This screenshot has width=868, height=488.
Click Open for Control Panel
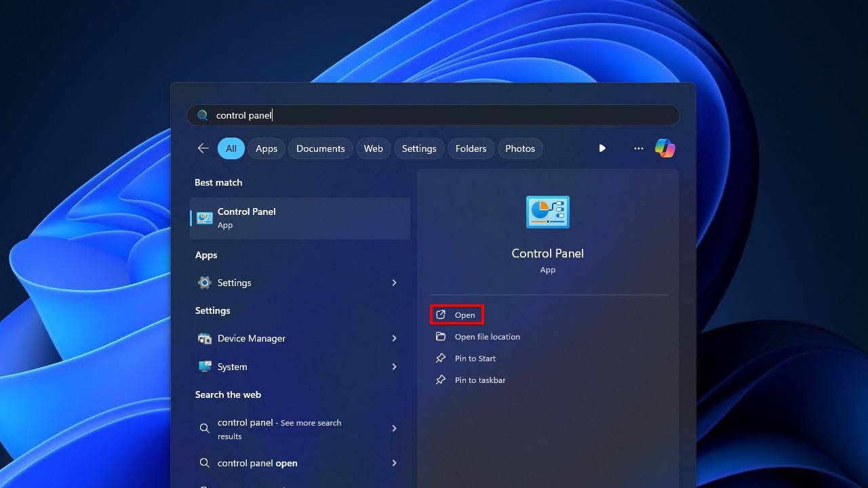(456, 314)
